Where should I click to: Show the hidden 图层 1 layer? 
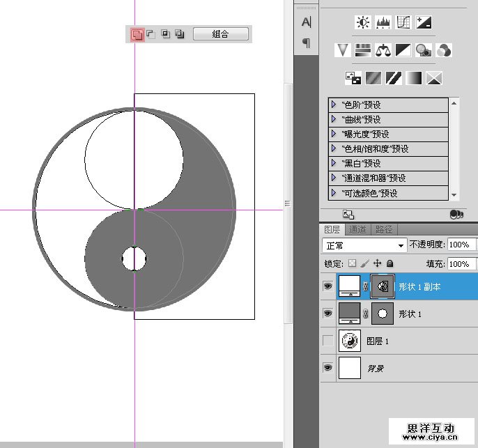[x=328, y=341]
